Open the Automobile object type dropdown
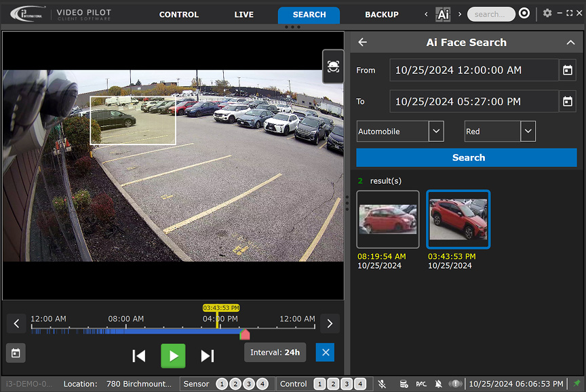Image resolution: width=586 pixels, height=392 pixels. pos(436,131)
